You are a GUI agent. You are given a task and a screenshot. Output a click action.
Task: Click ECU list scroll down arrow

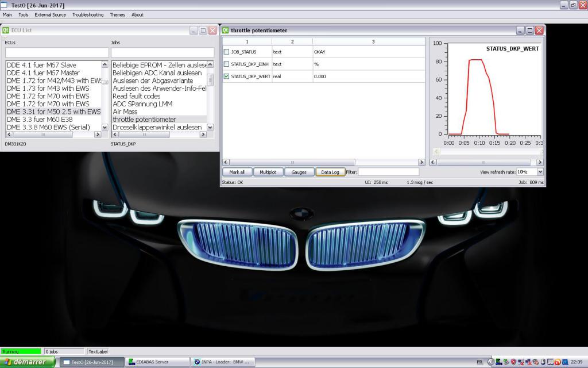[x=105, y=128]
